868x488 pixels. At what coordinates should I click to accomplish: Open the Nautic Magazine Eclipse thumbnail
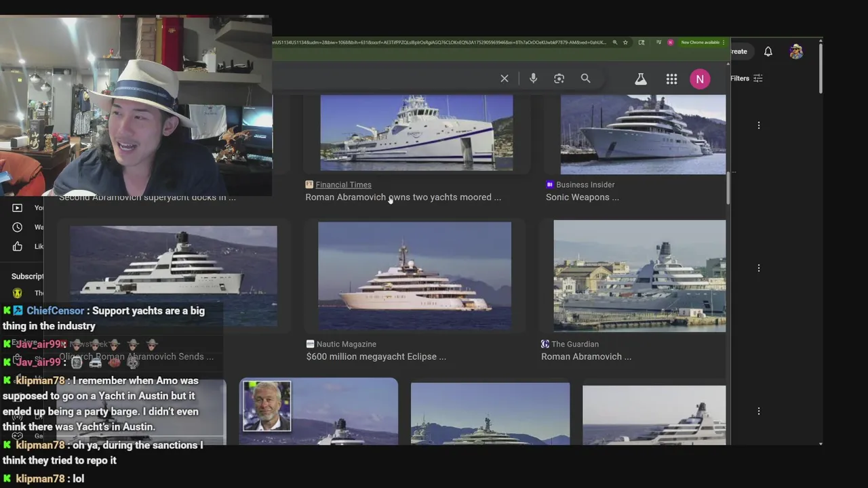coord(414,276)
